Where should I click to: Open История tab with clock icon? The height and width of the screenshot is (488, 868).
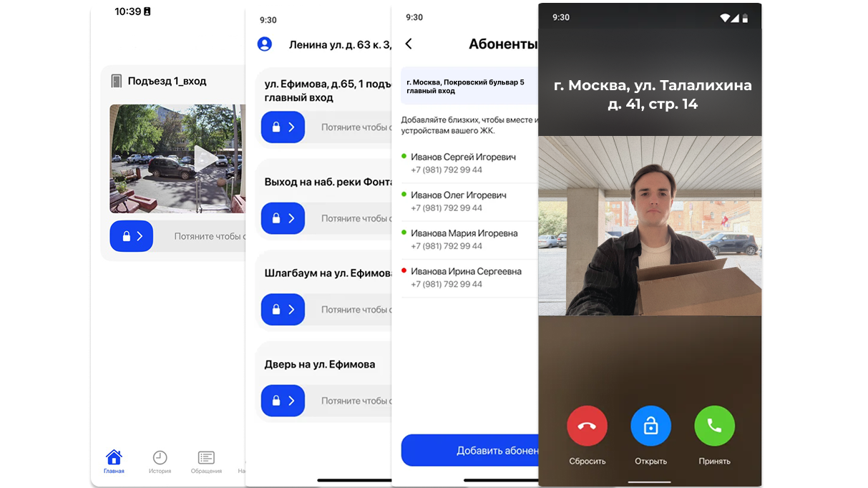click(160, 462)
